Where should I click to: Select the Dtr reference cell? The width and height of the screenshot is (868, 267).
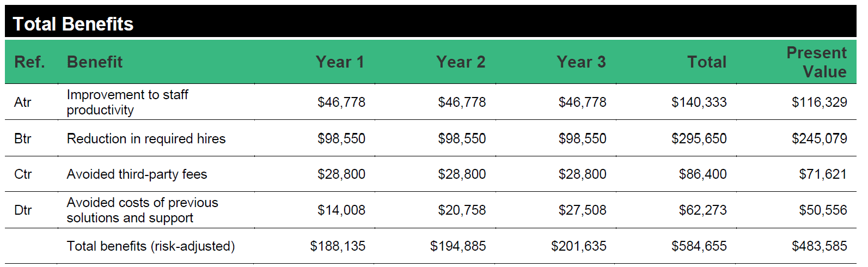click(23, 210)
